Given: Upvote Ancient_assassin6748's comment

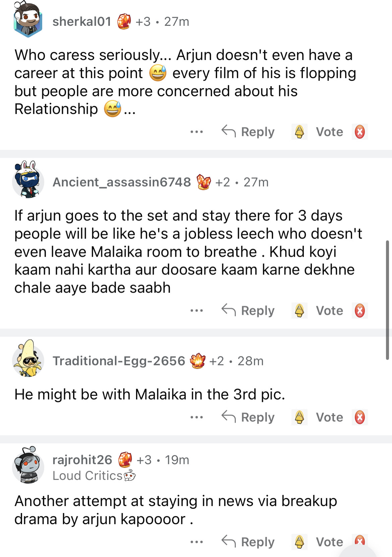Looking at the screenshot, I should [299, 310].
